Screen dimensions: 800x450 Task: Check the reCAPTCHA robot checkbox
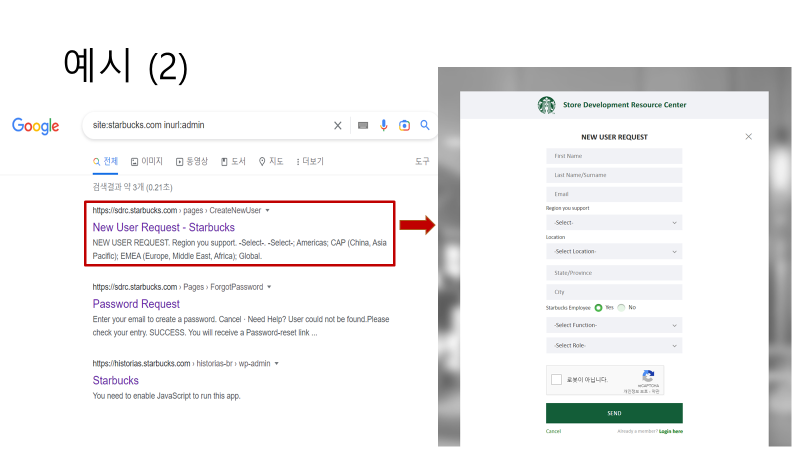click(557, 380)
